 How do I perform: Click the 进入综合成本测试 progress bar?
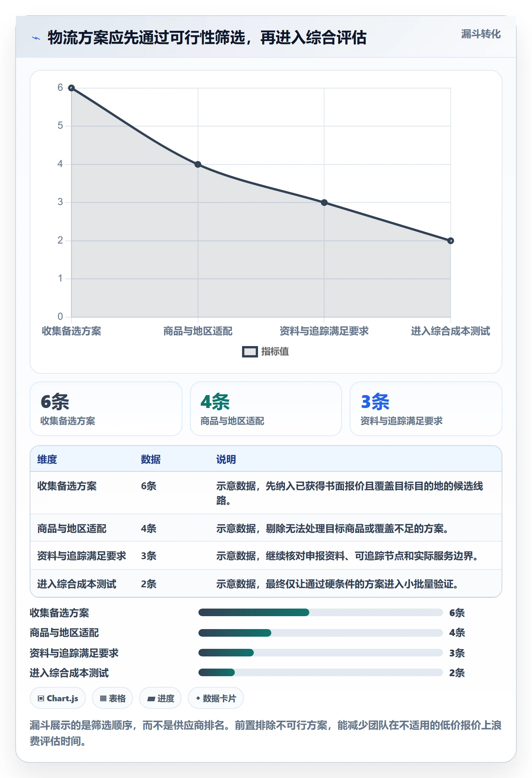[x=321, y=672]
